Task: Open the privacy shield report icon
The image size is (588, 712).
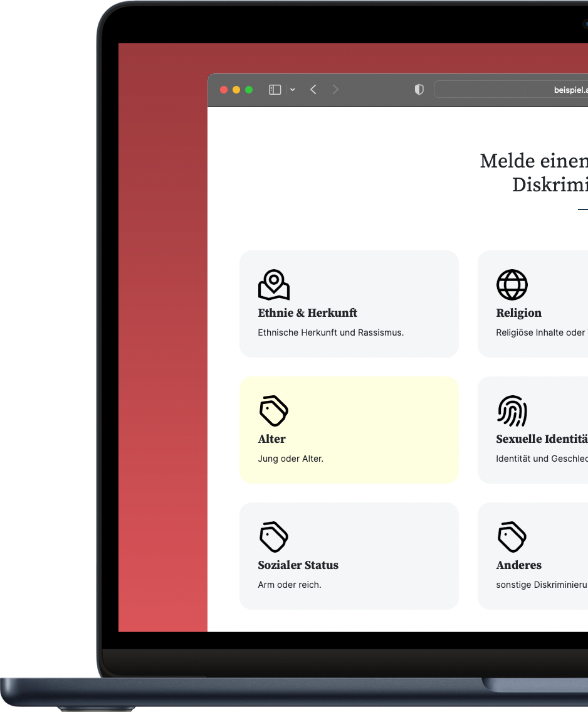Action: pos(419,90)
